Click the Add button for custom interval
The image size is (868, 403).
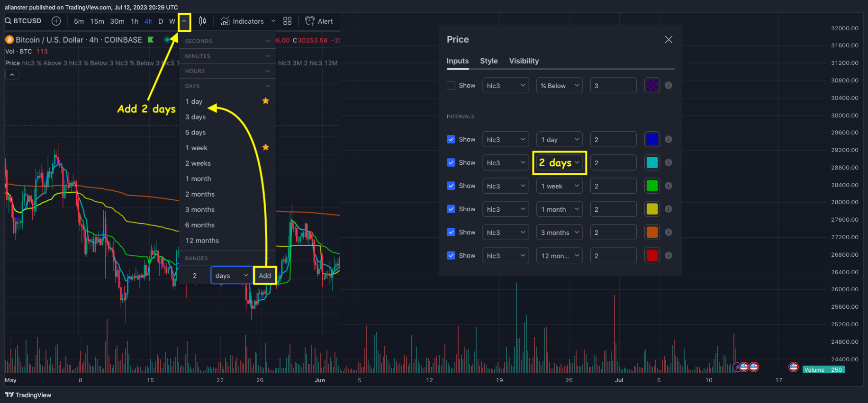point(265,276)
